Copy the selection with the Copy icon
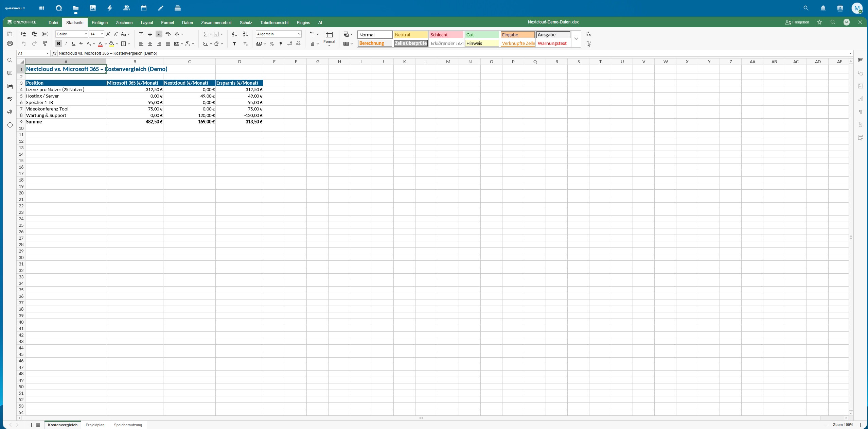 [x=24, y=34]
